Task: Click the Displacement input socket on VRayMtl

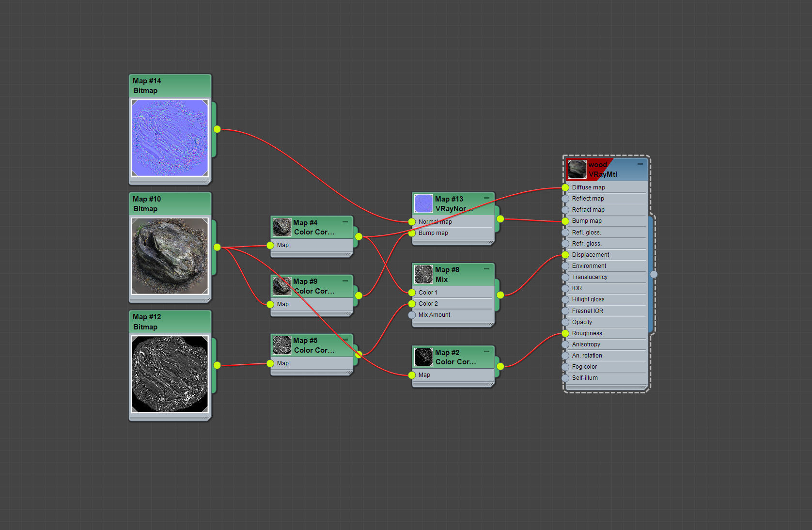Action: pos(565,255)
